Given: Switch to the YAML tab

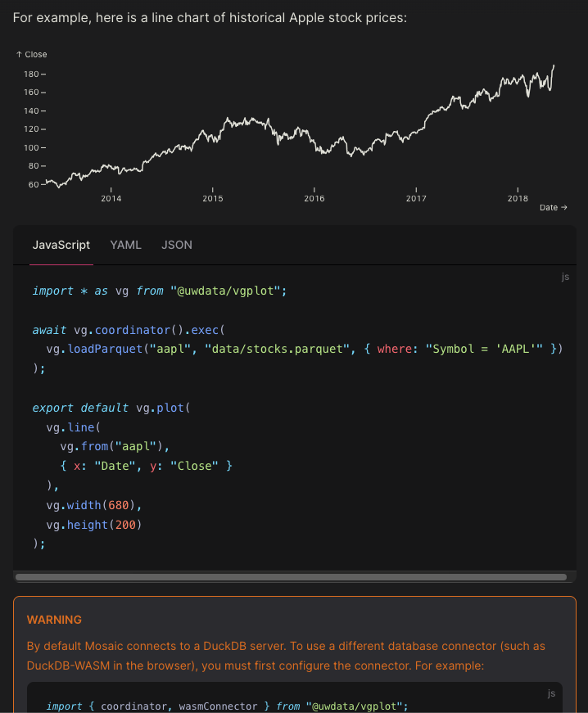Looking at the screenshot, I should pyautogui.click(x=125, y=245).
